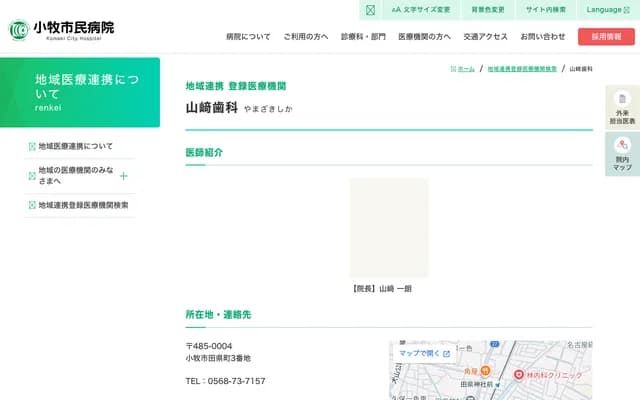Click the Komaki City Hospital logo
This screenshot has height=400, width=640.
point(62,29)
